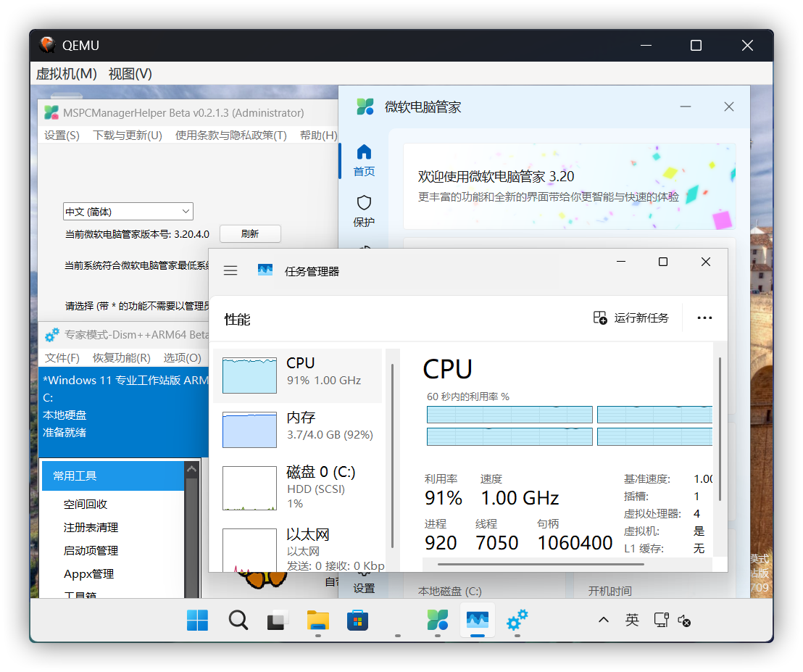Click first CPU core utilization graph
The width and height of the screenshot is (803, 672).
pyautogui.click(x=509, y=415)
